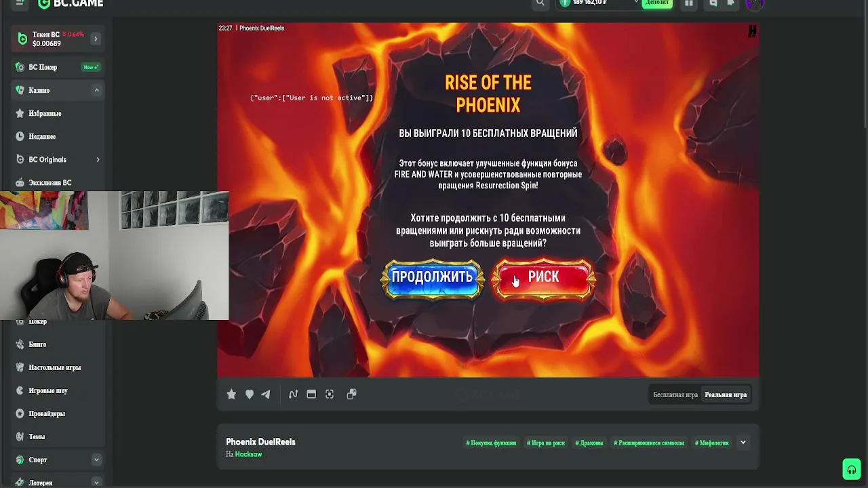Click the Phoenix DuelReels game title
Screen dimensions: 868x488
pyautogui.click(x=260, y=442)
